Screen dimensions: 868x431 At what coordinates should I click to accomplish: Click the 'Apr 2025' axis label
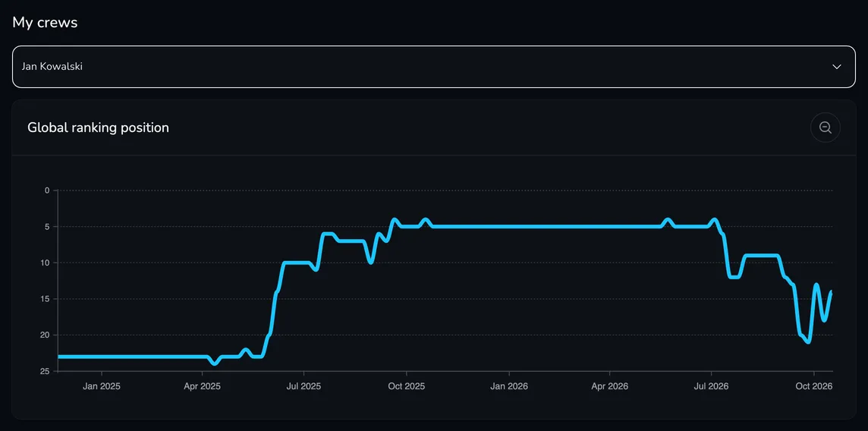click(202, 386)
